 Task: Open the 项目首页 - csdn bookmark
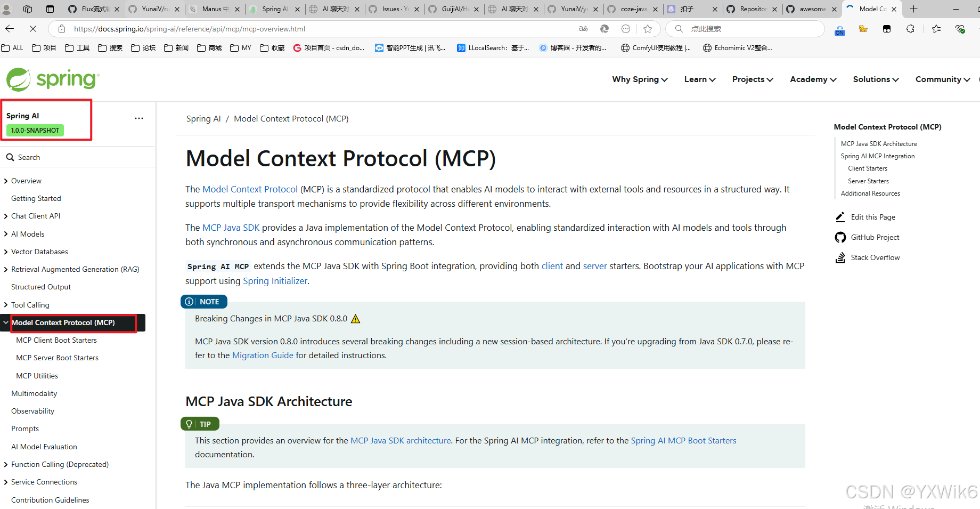(329, 48)
